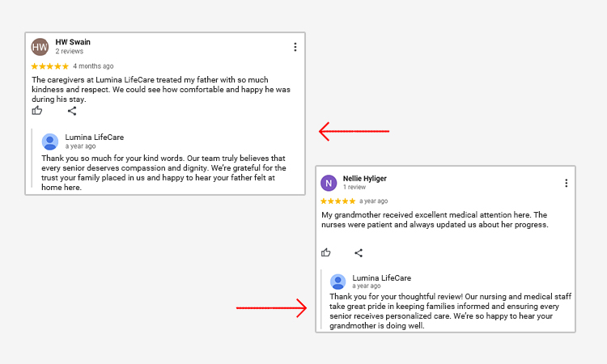Click Lumina LifeCare avatar in reply to HW Swain

[x=50, y=142]
